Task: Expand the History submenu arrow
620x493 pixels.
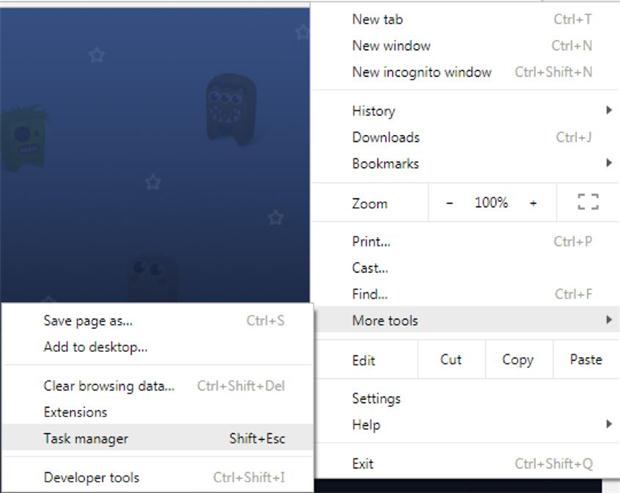Action: [x=609, y=110]
